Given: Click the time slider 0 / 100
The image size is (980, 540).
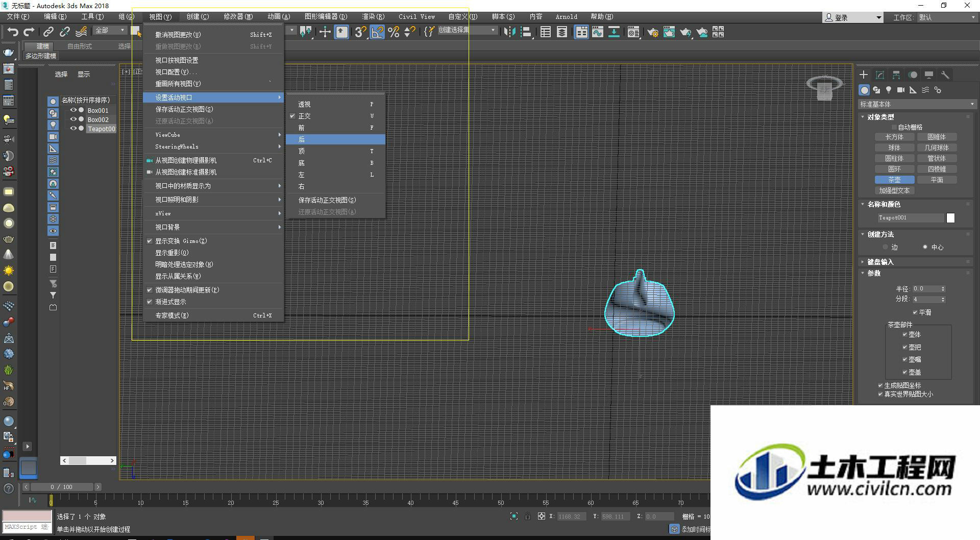Looking at the screenshot, I should point(62,487).
